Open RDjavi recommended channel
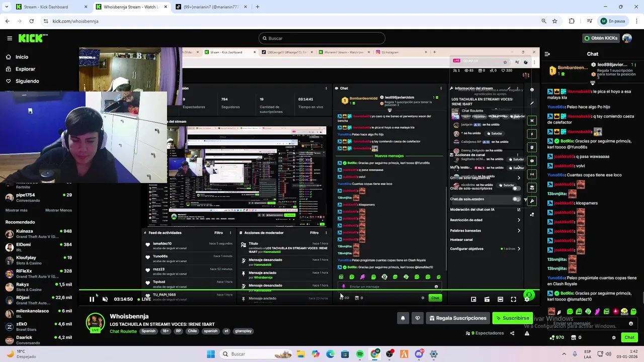 click(38, 300)
